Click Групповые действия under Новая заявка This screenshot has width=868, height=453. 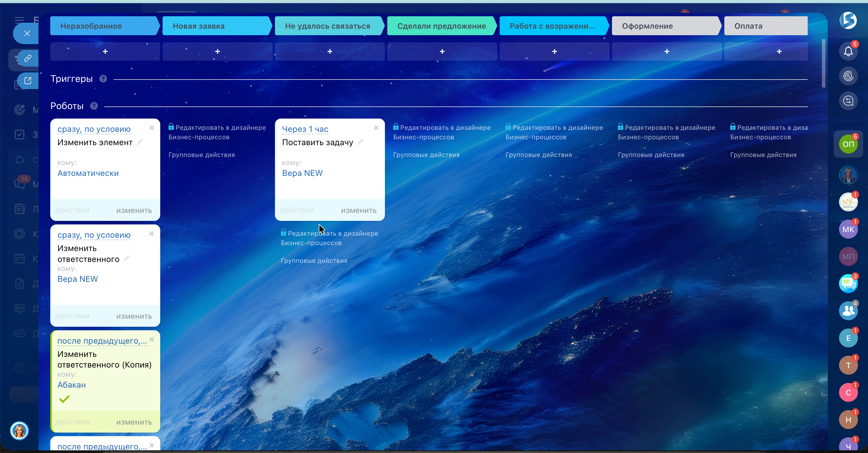pos(202,155)
